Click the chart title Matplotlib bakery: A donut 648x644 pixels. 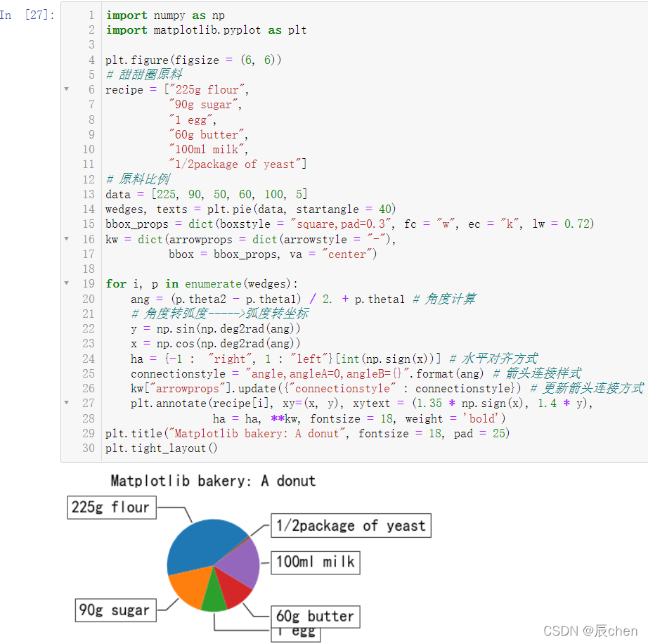click(x=213, y=481)
